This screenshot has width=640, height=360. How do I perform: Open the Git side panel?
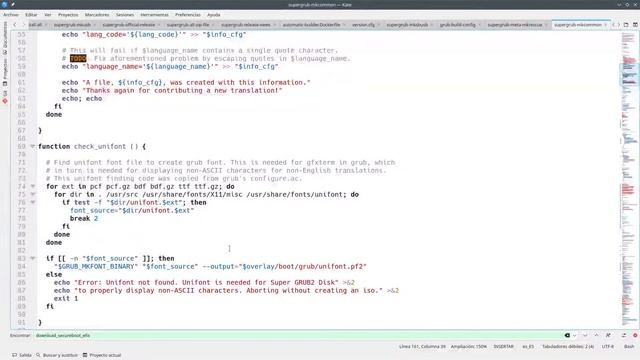5,96
